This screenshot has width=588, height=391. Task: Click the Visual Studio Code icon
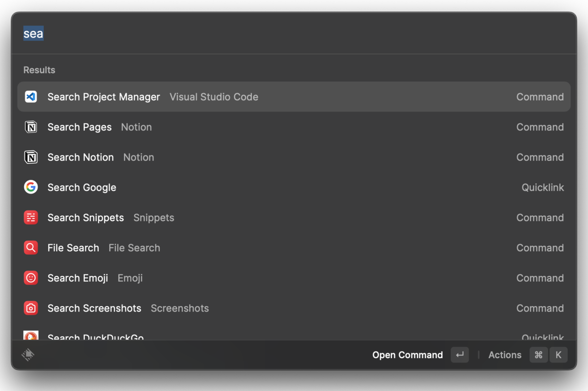31,97
